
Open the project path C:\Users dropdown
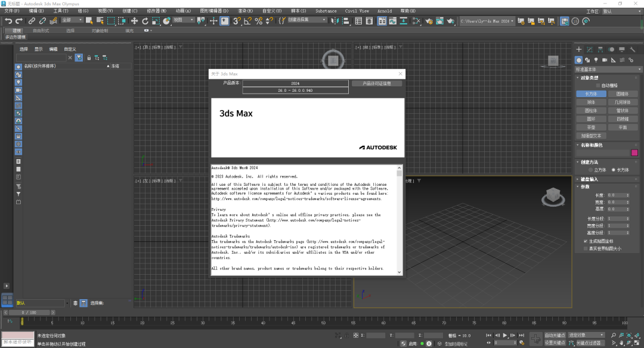[487, 21]
